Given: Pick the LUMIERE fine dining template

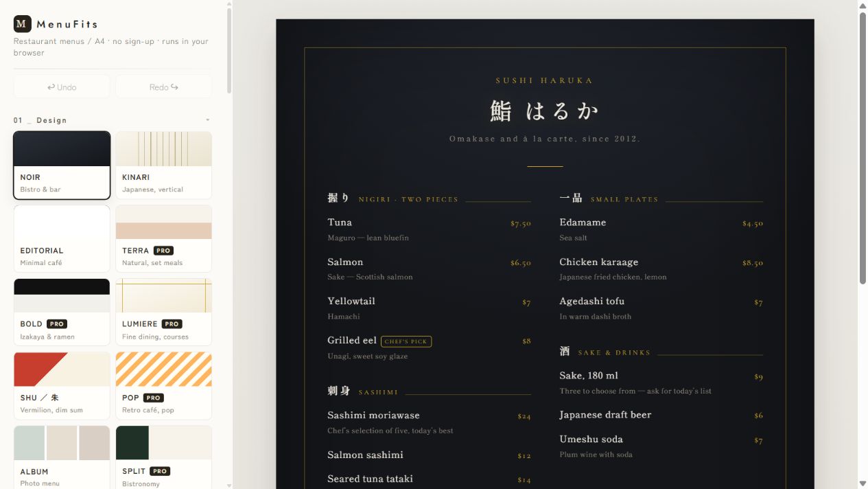Looking at the screenshot, I should (164, 312).
